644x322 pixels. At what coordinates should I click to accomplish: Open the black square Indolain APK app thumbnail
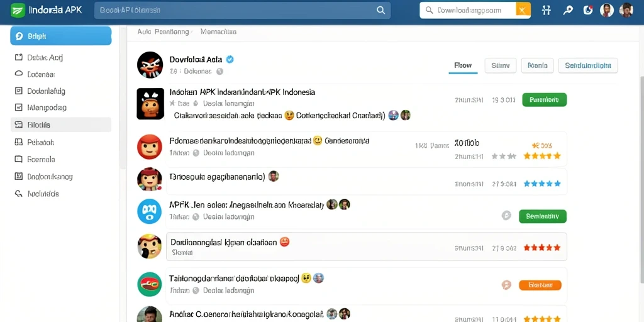tap(150, 104)
